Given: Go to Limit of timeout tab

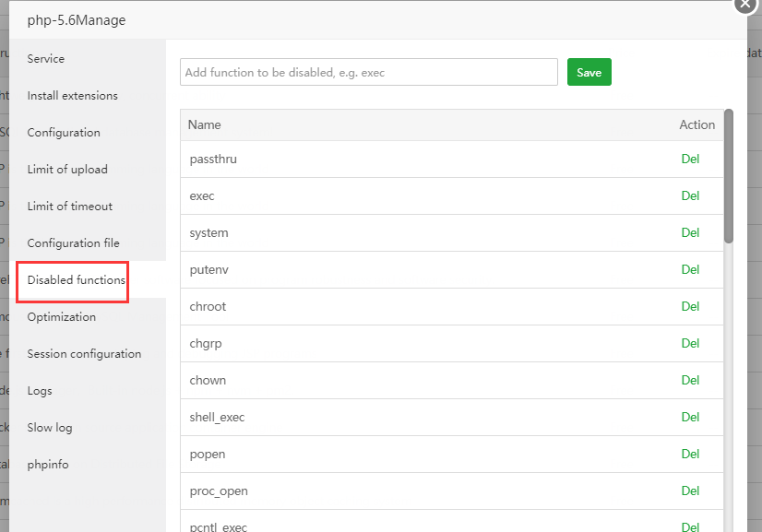Looking at the screenshot, I should coord(70,207).
